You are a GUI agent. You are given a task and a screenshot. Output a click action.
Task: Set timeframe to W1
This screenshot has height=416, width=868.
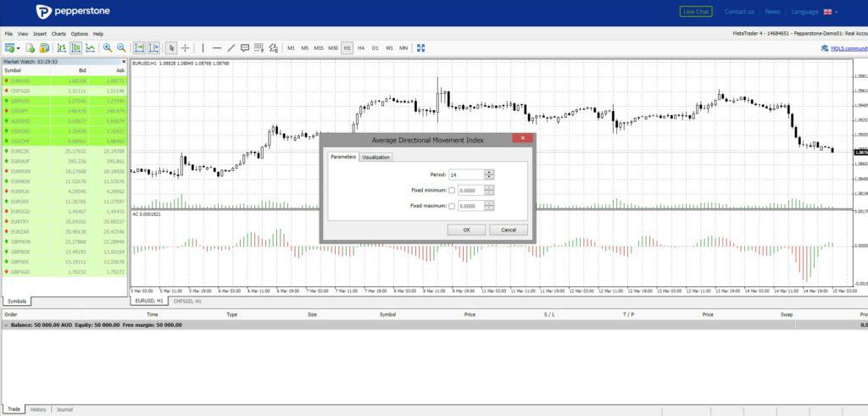coord(389,48)
